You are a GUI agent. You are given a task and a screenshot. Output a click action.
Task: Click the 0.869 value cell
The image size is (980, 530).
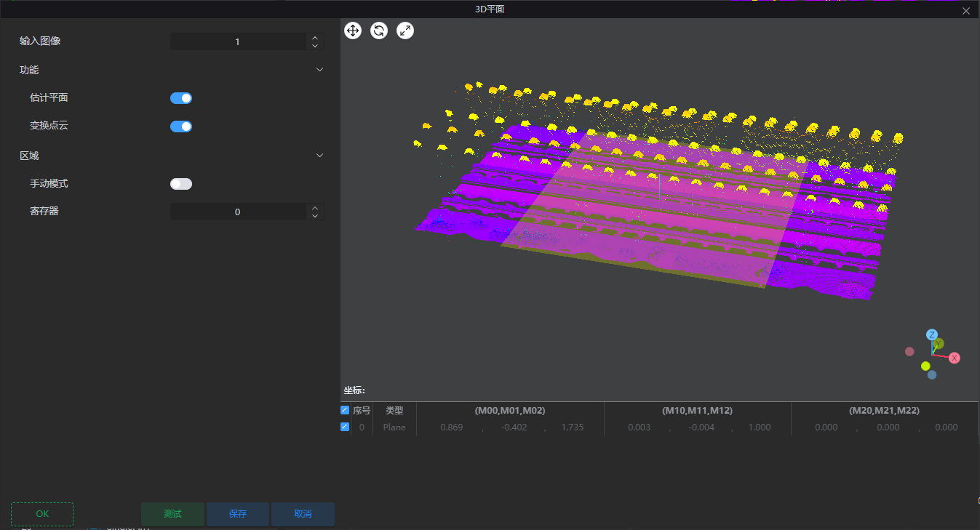pos(451,427)
